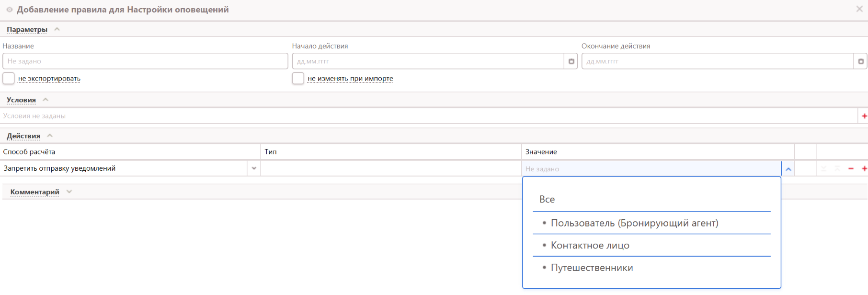The image size is (868, 295).
Task: Open calendar picker for Начало действия
Action: click(x=571, y=61)
